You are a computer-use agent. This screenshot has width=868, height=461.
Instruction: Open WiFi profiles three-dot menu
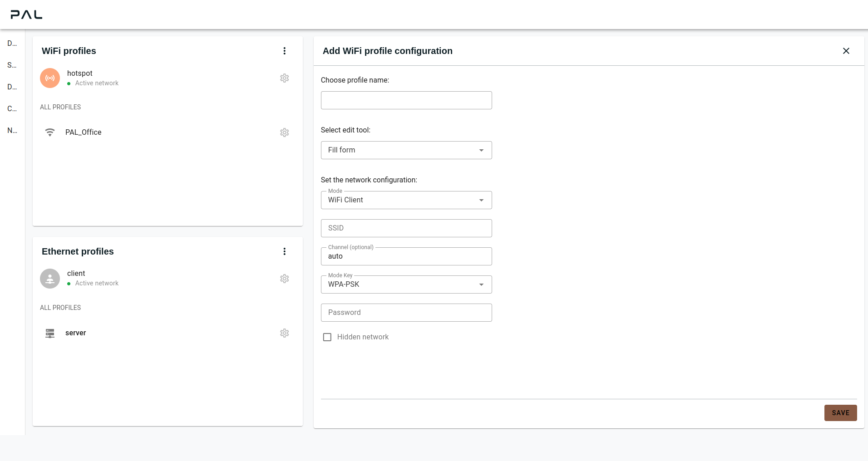tap(284, 51)
